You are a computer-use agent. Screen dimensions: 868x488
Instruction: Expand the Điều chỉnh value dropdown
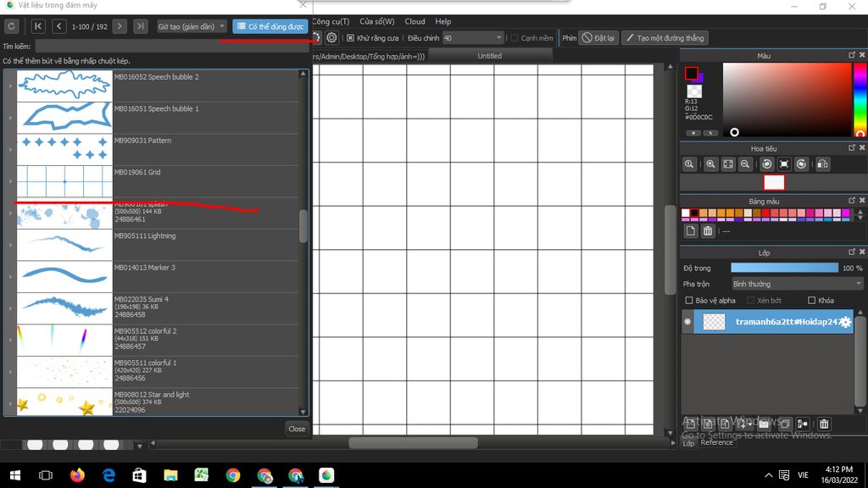(x=498, y=38)
